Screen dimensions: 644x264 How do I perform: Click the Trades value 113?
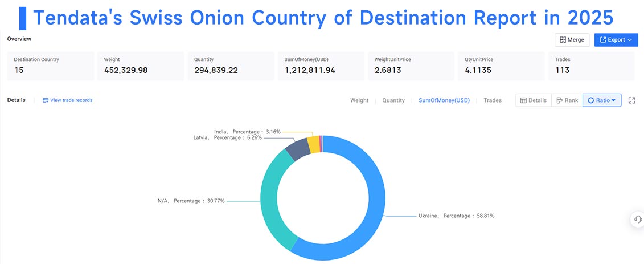click(x=562, y=70)
